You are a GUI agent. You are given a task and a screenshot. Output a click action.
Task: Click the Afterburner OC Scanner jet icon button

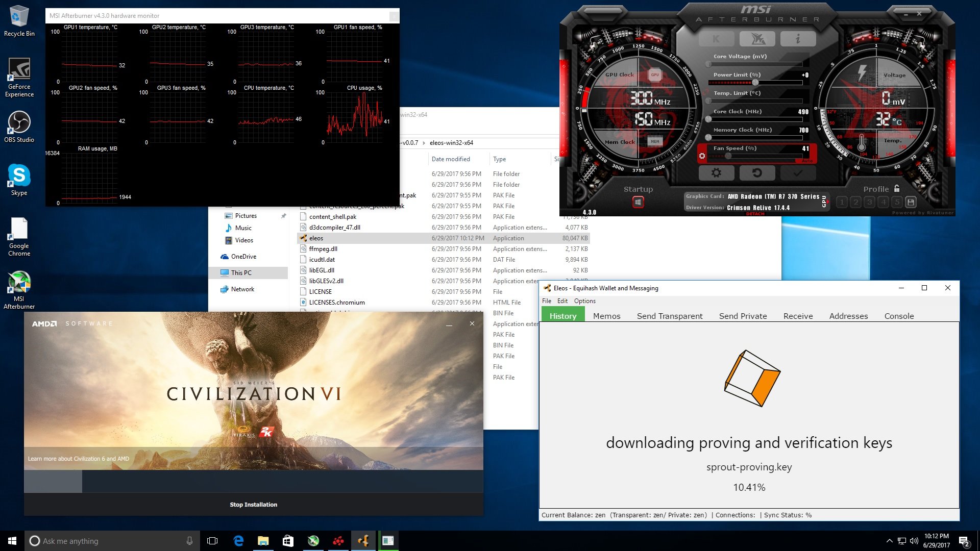pyautogui.click(x=757, y=39)
